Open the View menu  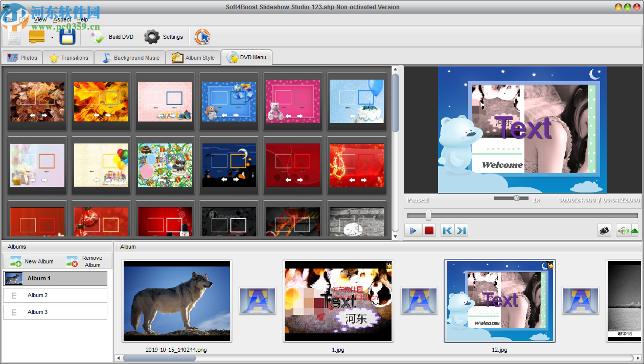click(x=40, y=19)
